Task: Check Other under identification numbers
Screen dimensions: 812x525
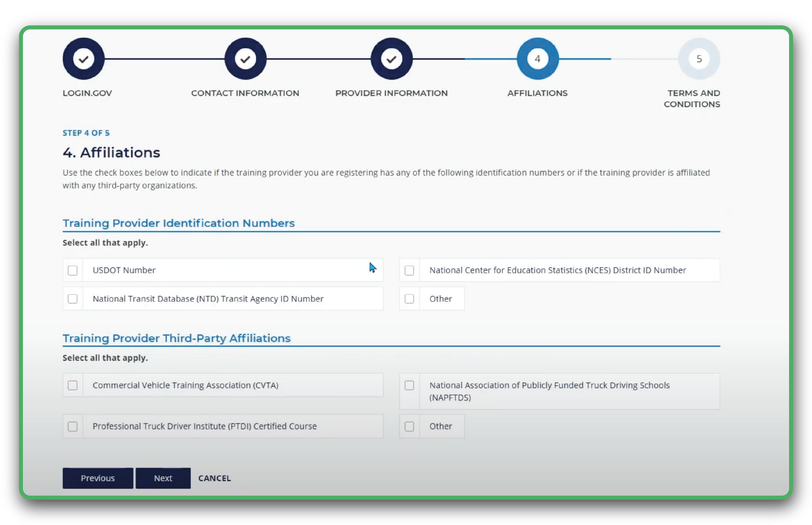Action: [x=409, y=298]
